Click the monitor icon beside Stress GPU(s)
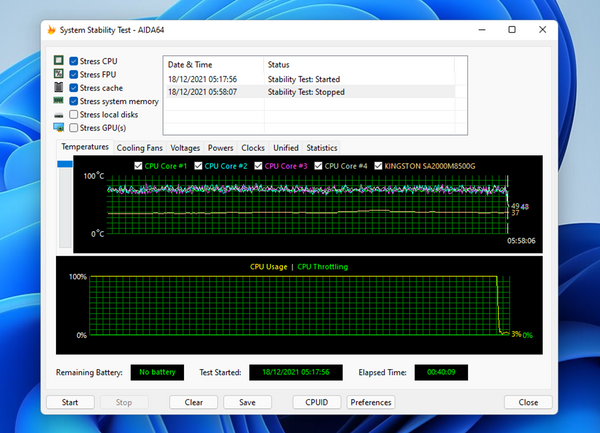The height and width of the screenshot is (433, 600). coord(59,128)
